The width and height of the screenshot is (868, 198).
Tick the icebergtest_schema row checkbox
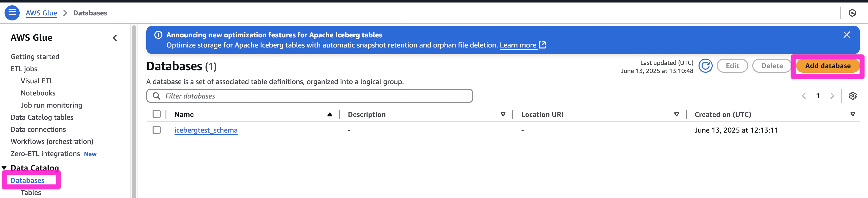[x=157, y=130]
